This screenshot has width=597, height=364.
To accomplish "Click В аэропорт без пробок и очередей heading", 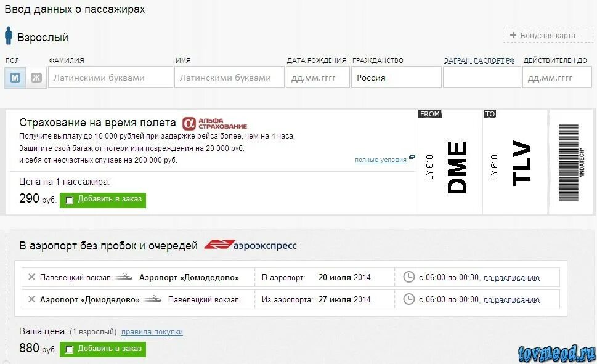I will point(108,246).
